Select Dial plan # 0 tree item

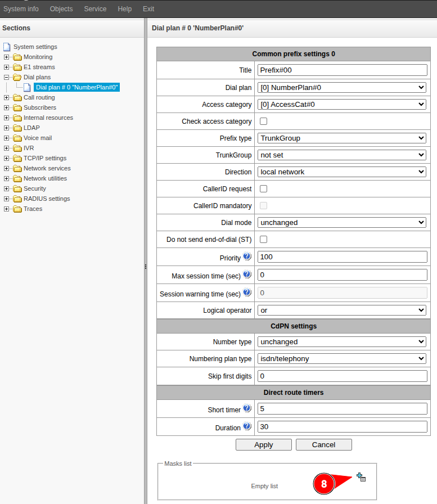(76, 87)
